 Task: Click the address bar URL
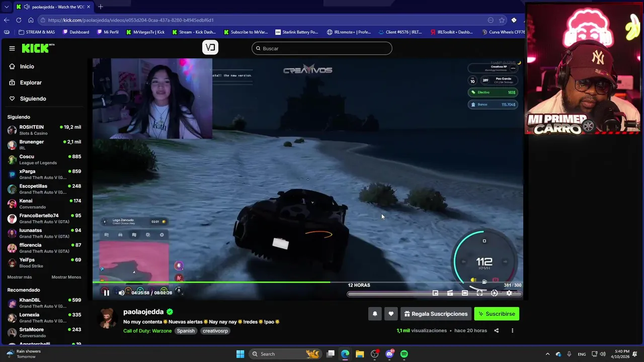[x=131, y=20]
